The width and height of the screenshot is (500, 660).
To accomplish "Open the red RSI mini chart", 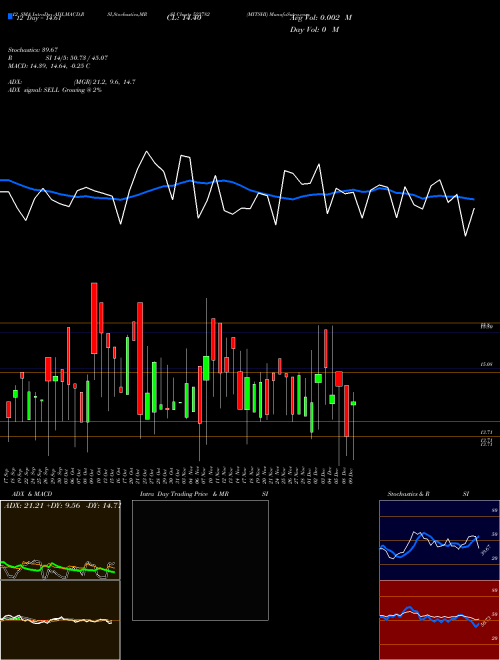I will point(439,620).
